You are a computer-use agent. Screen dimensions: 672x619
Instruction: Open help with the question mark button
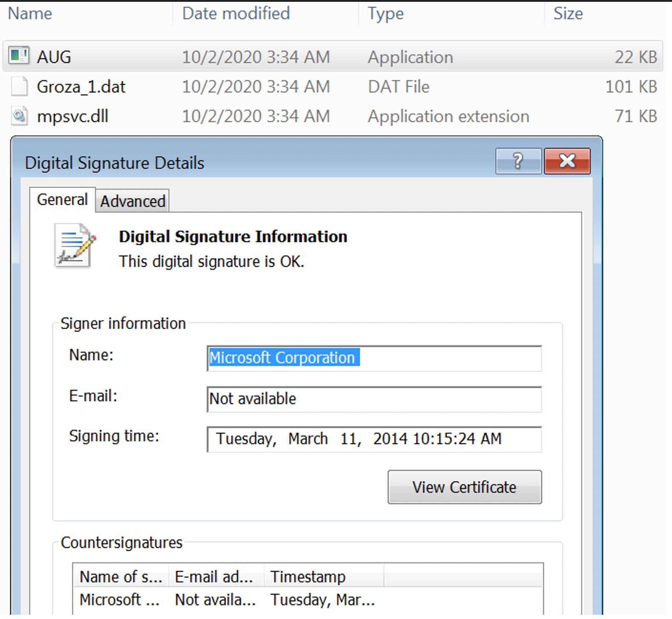[x=518, y=161]
